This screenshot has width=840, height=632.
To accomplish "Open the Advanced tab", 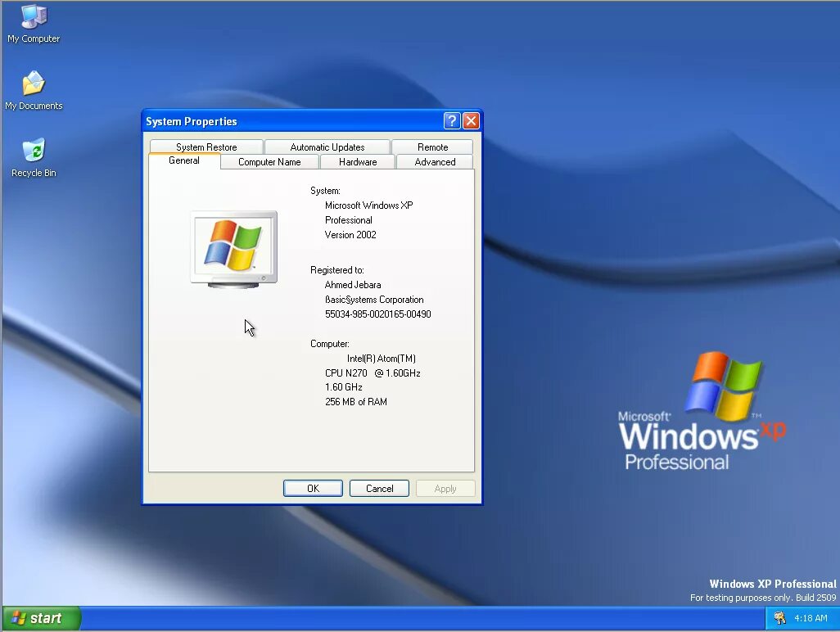I will 435,162.
